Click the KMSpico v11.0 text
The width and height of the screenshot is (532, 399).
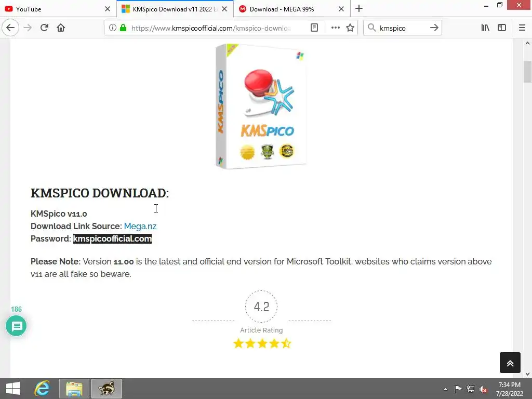tap(59, 214)
